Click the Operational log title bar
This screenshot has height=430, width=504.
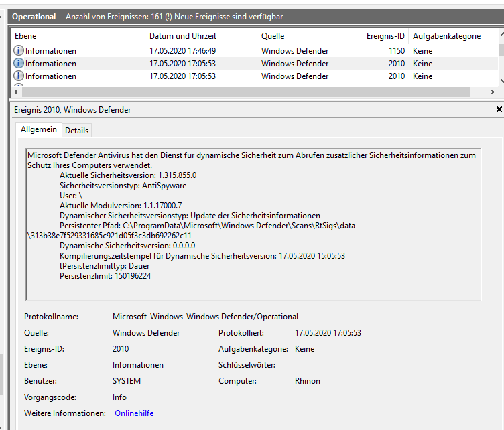click(x=256, y=17)
